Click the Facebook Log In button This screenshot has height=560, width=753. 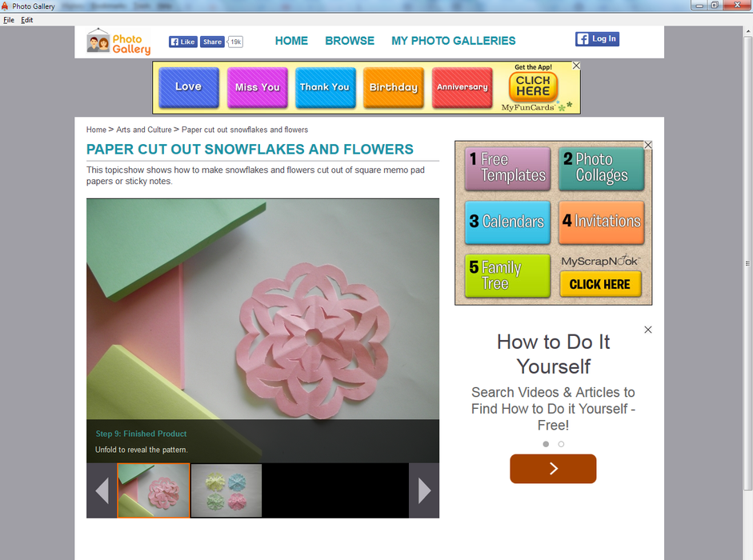point(597,38)
